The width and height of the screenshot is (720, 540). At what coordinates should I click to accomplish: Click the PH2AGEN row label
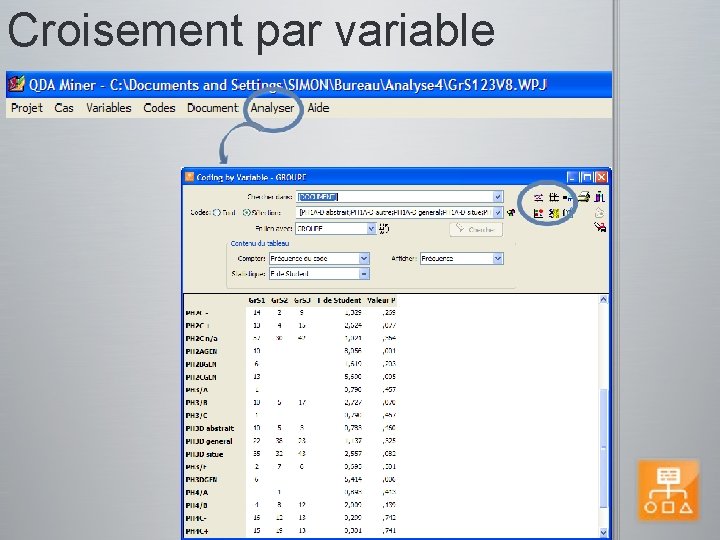pos(201,351)
